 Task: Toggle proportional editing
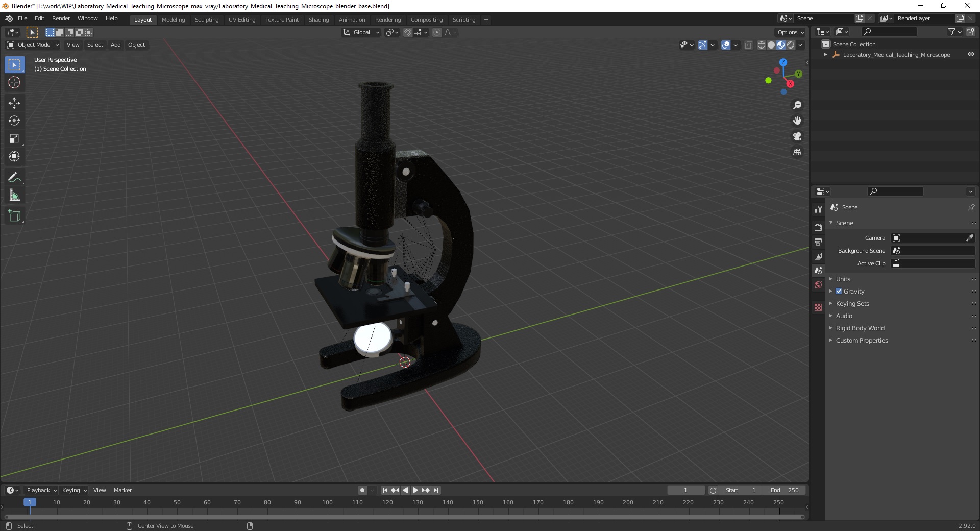pos(437,32)
